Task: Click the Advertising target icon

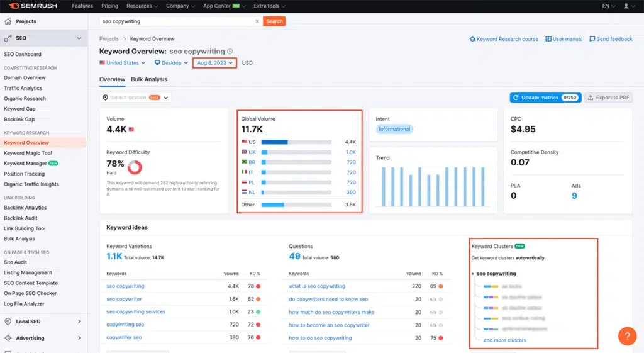Action: [8, 338]
